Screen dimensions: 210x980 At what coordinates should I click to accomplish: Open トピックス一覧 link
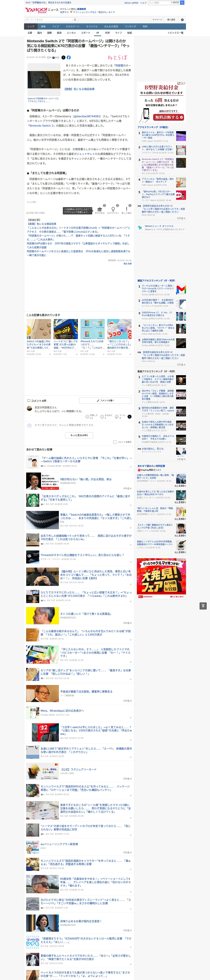click(175, 33)
